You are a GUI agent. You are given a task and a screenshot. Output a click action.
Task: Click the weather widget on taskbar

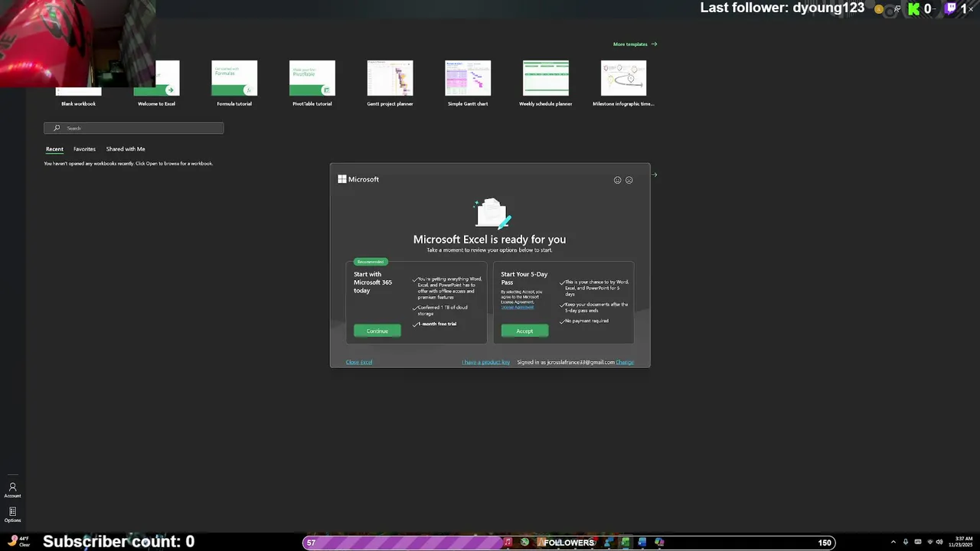pos(18,542)
